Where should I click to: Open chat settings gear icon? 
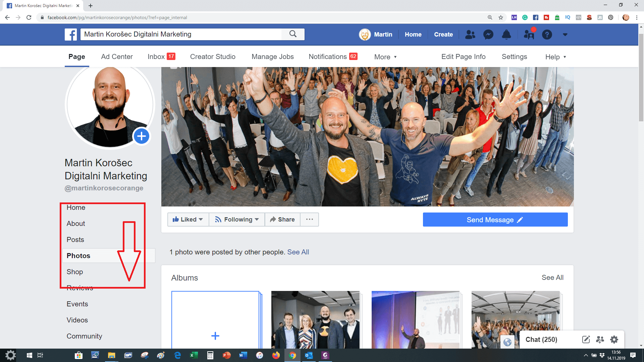(614, 340)
